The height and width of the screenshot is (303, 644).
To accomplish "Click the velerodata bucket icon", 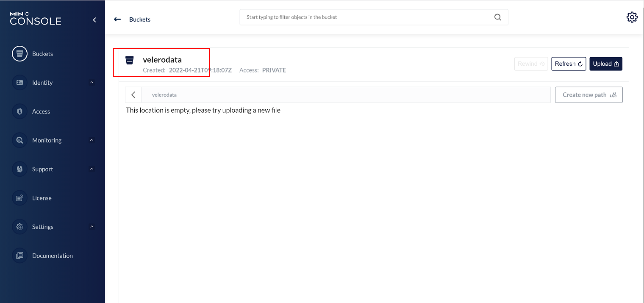I will point(130,61).
